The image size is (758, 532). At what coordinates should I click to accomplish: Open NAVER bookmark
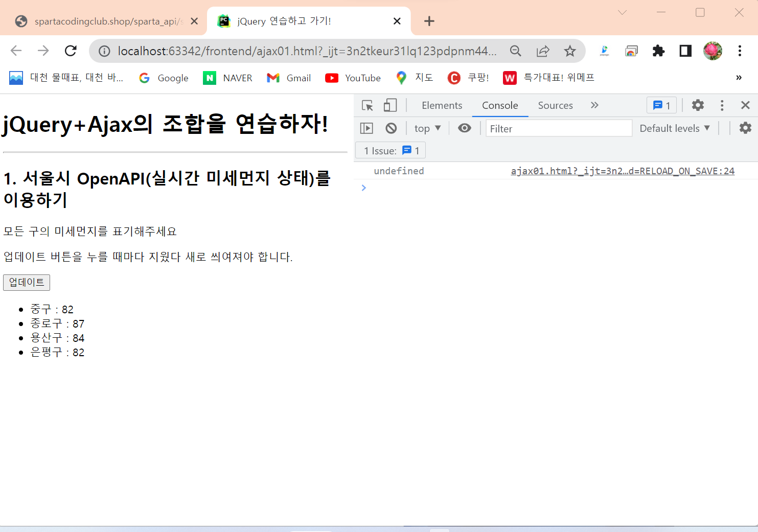coord(227,78)
